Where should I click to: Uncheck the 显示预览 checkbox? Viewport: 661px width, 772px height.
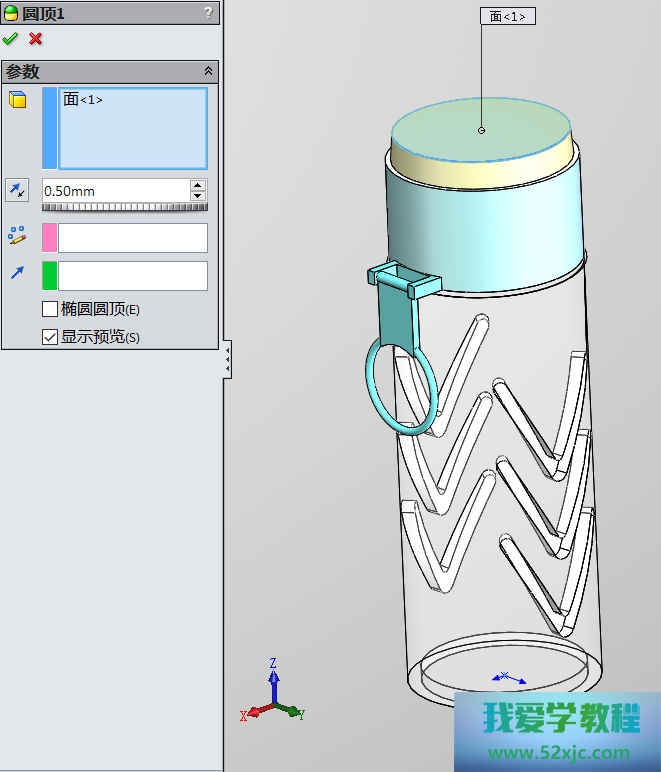50,337
